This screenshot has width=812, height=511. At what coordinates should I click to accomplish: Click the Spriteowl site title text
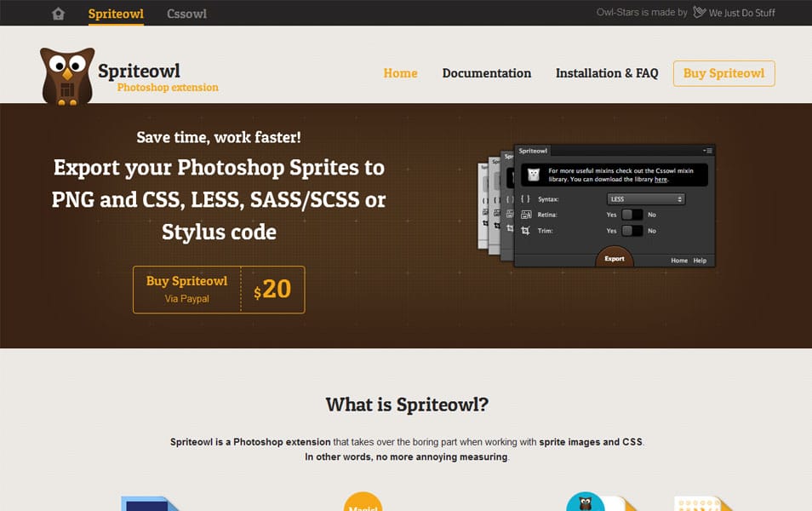tap(139, 71)
